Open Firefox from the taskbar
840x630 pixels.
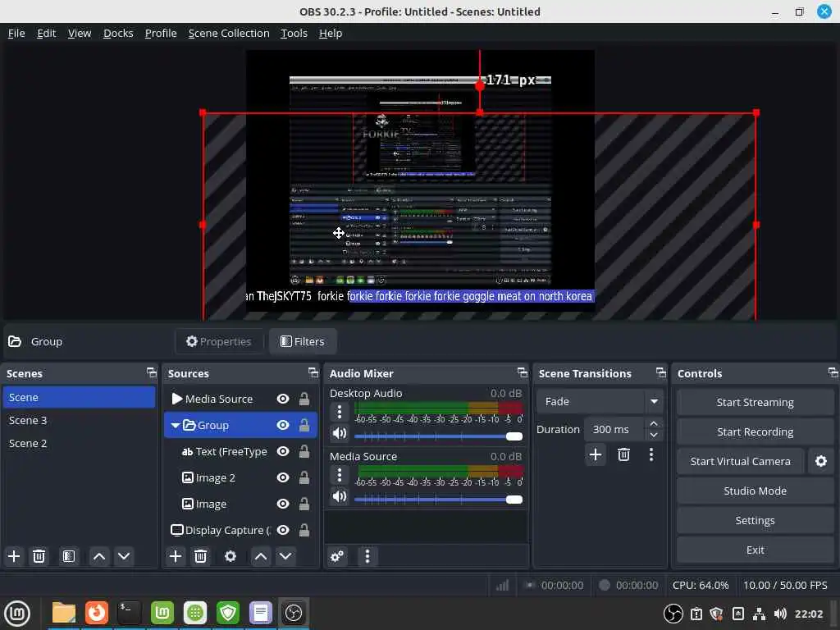pyautogui.click(x=97, y=613)
